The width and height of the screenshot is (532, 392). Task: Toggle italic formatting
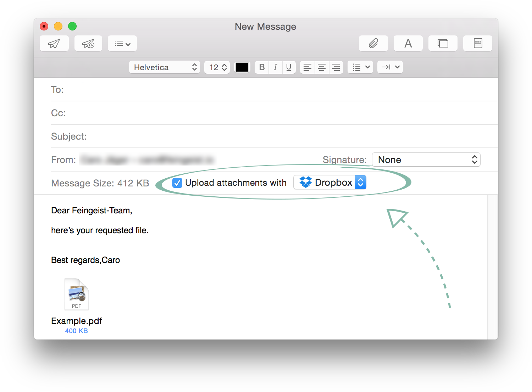click(x=275, y=67)
